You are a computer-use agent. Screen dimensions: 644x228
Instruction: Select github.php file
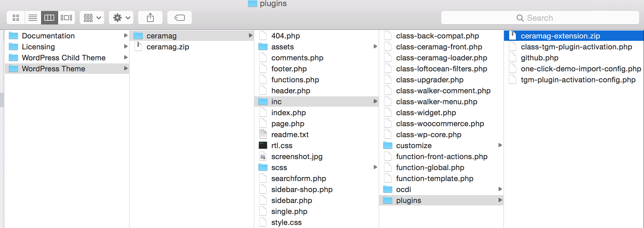[x=574, y=58]
